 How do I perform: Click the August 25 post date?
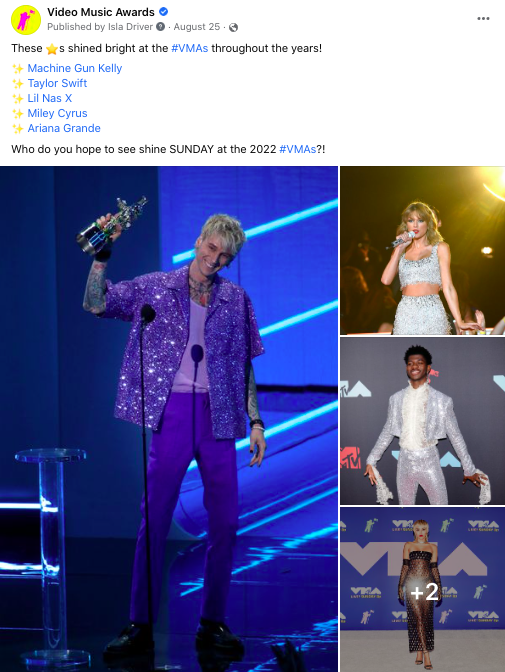(x=197, y=27)
